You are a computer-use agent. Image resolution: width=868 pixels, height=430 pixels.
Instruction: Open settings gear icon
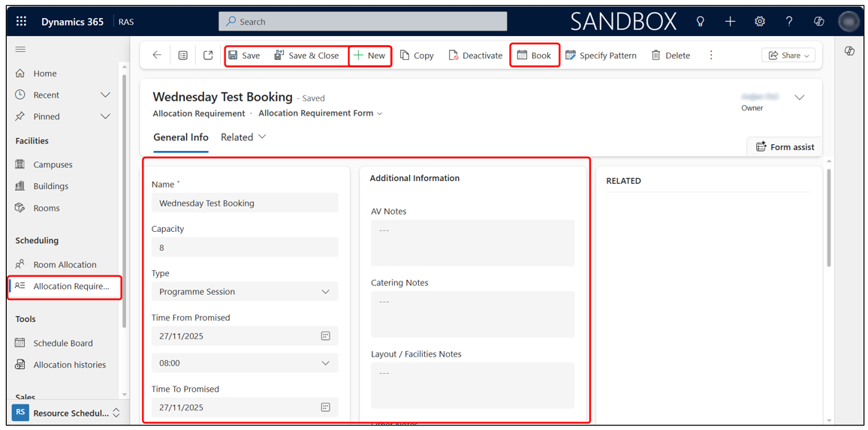click(x=760, y=22)
